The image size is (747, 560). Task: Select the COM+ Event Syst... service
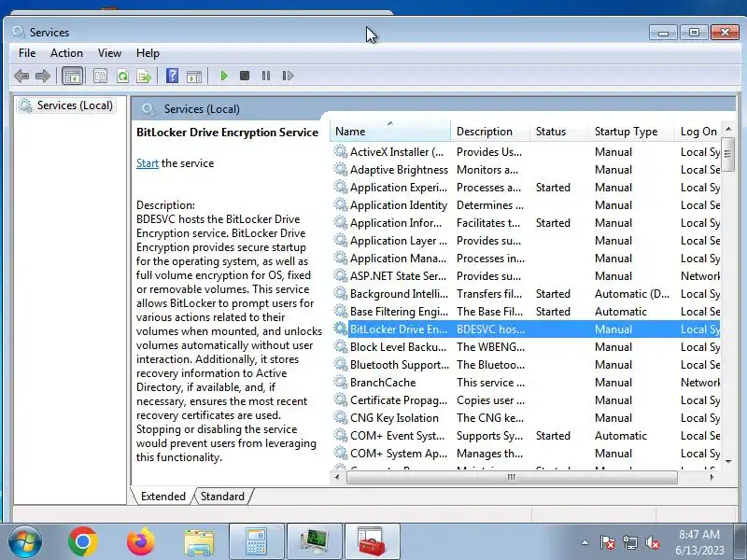click(x=526, y=436)
